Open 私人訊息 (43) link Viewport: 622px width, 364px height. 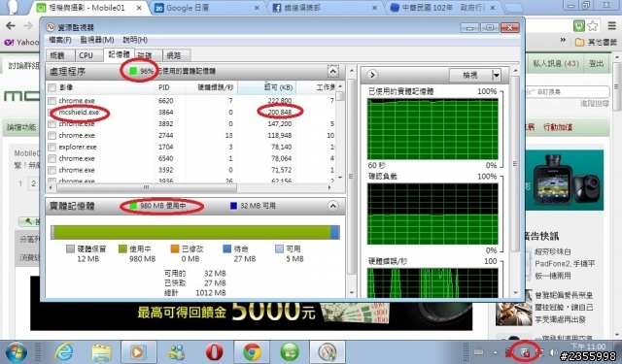556,64
